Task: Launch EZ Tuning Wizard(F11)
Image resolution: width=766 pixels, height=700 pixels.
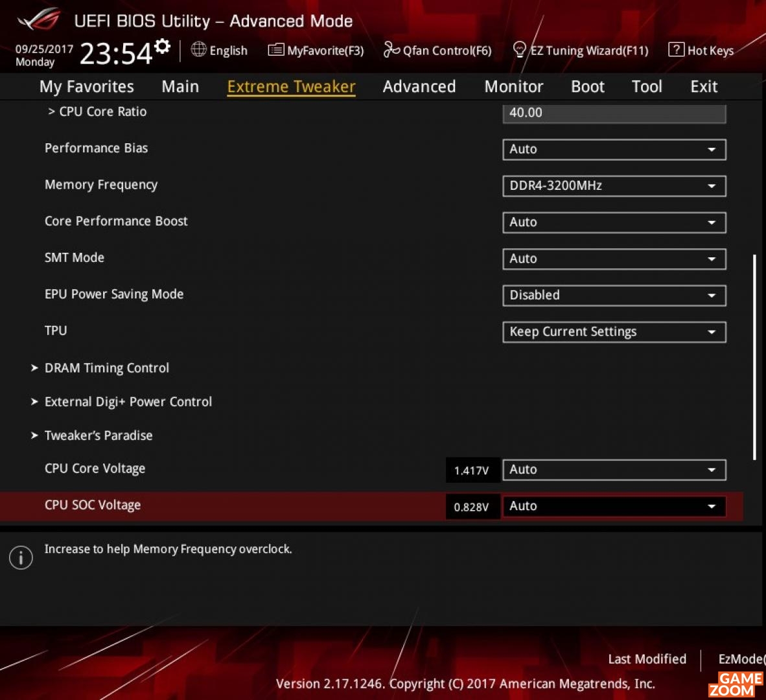Action: (x=589, y=51)
